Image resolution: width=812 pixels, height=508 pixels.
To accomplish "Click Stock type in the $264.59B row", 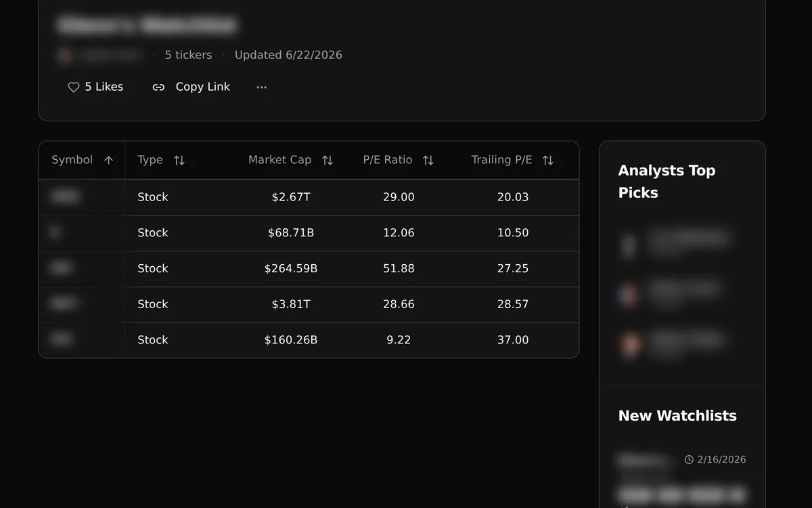I will click(153, 269).
